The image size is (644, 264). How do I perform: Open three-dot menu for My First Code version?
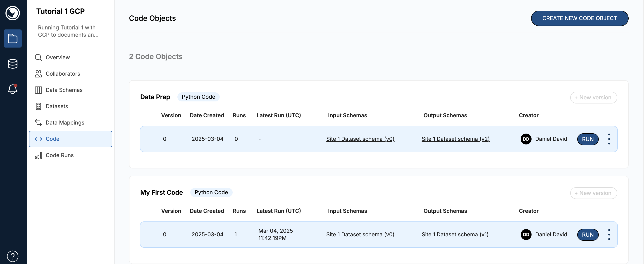(x=609, y=235)
